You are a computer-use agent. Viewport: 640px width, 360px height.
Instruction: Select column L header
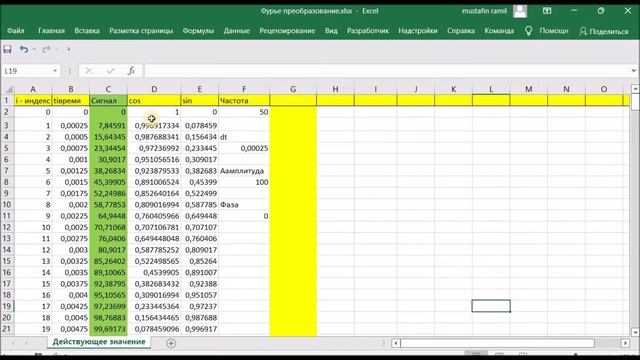point(491,89)
